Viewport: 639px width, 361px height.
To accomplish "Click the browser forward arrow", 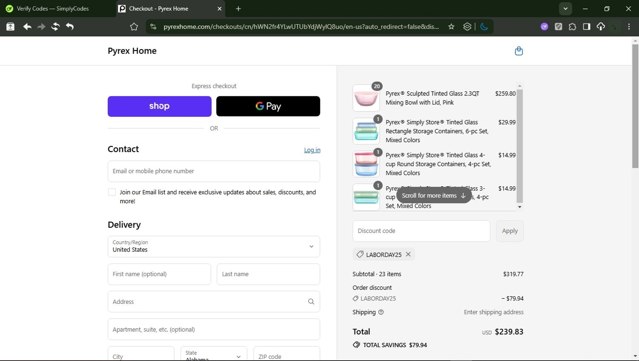I will coord(41,26).
